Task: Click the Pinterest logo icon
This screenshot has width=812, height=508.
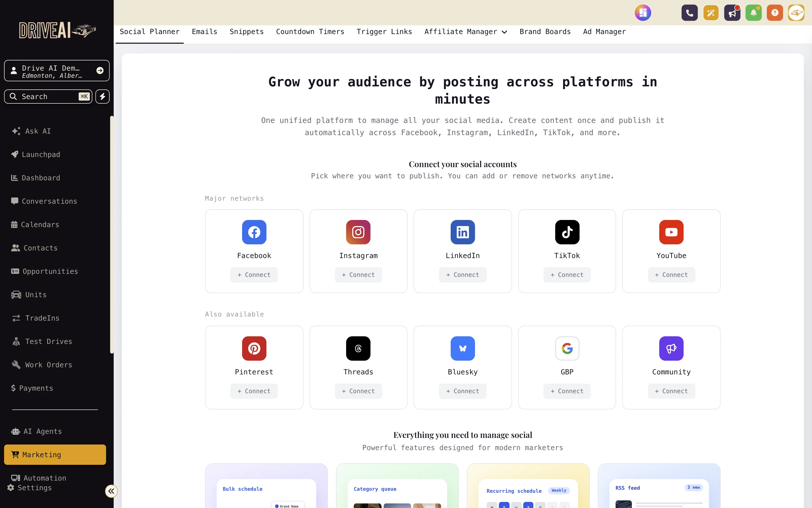Action: pos(254,348)
